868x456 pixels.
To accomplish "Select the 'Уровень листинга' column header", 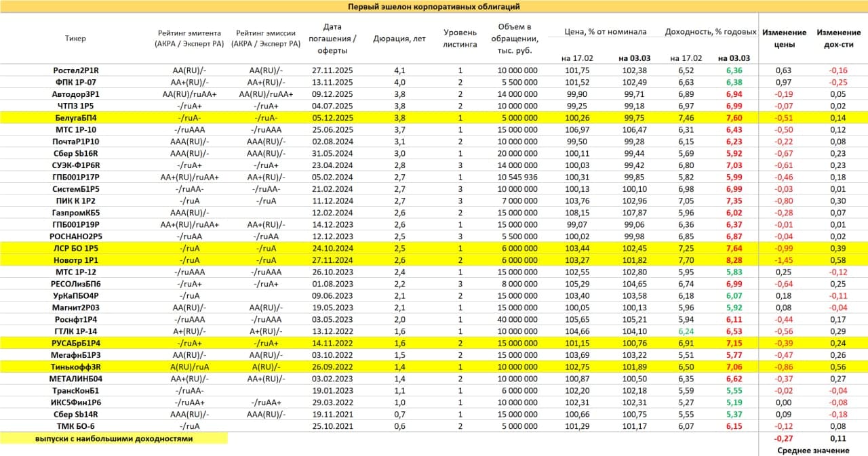I will pos(460,39).
